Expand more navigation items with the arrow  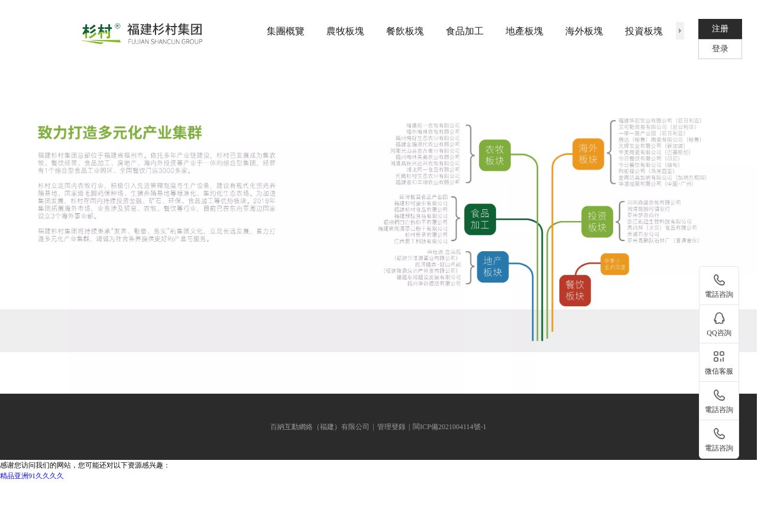point(680,31)
